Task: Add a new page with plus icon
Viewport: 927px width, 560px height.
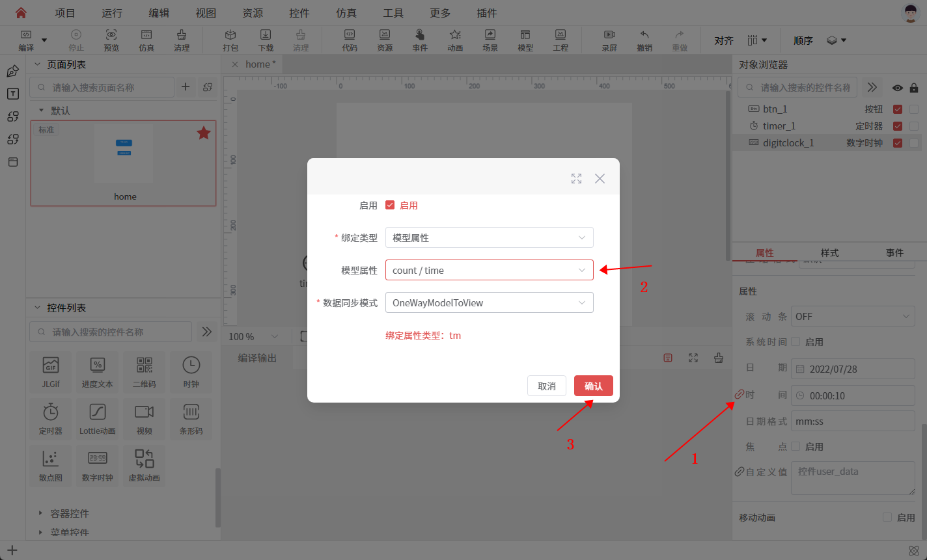Action: 186,87
